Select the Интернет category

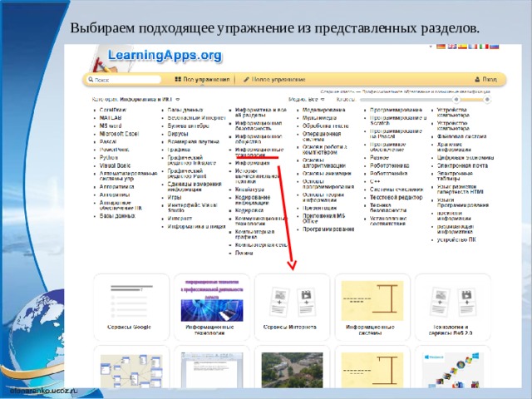click(x=180, y=219)
